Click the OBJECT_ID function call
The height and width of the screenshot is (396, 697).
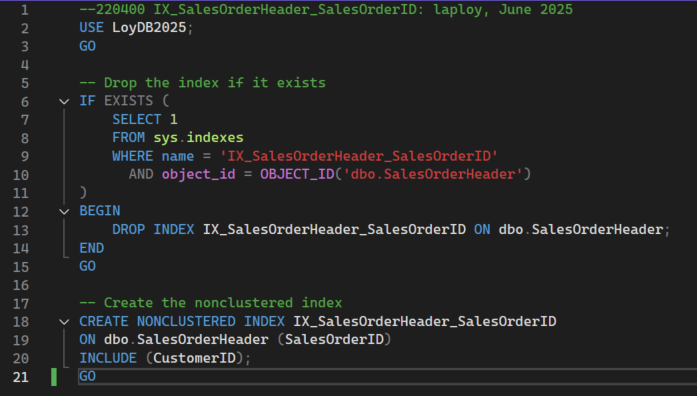(297, 174)
